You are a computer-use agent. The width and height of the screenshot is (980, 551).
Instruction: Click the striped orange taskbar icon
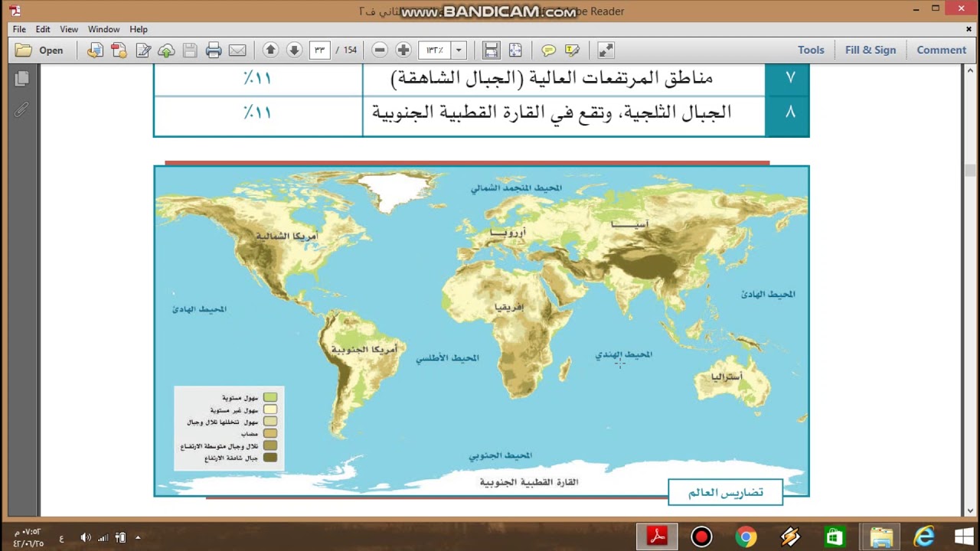coord(790,536)
